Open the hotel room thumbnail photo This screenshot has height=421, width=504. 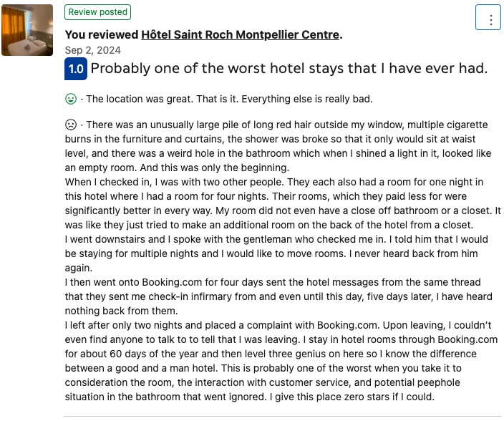(x=27, y=30)
